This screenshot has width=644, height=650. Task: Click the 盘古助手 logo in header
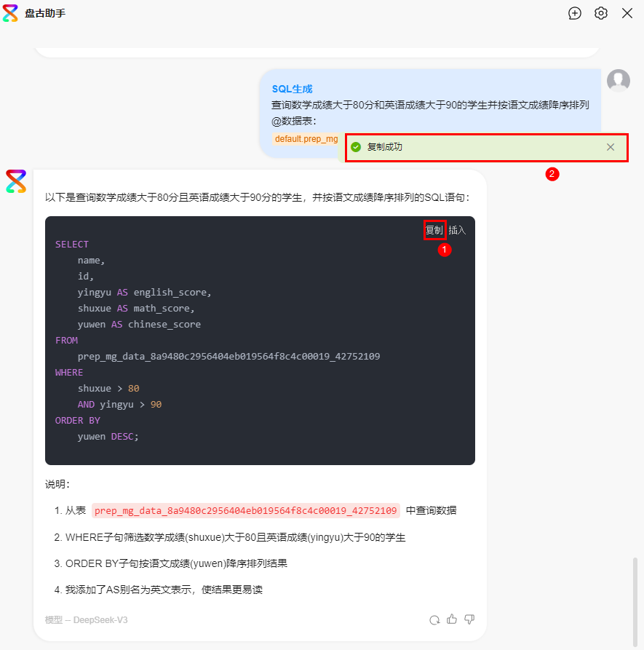click(x=10, y=13)
